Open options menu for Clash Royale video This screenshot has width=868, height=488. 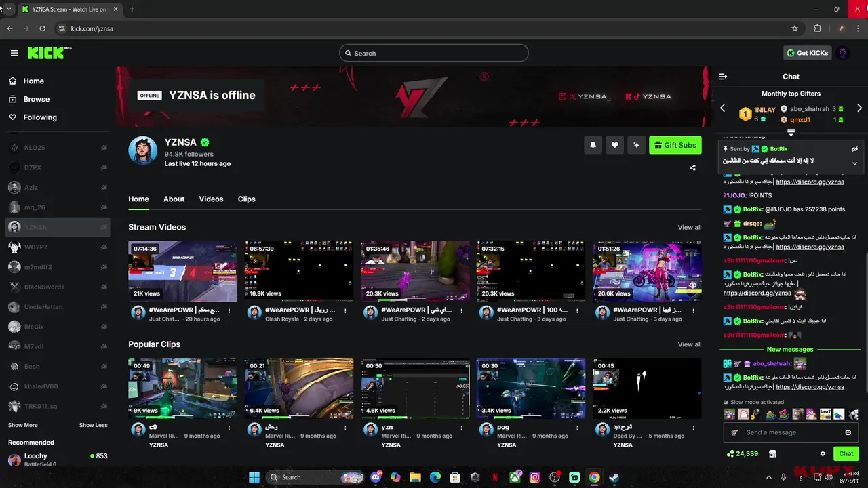345,311
